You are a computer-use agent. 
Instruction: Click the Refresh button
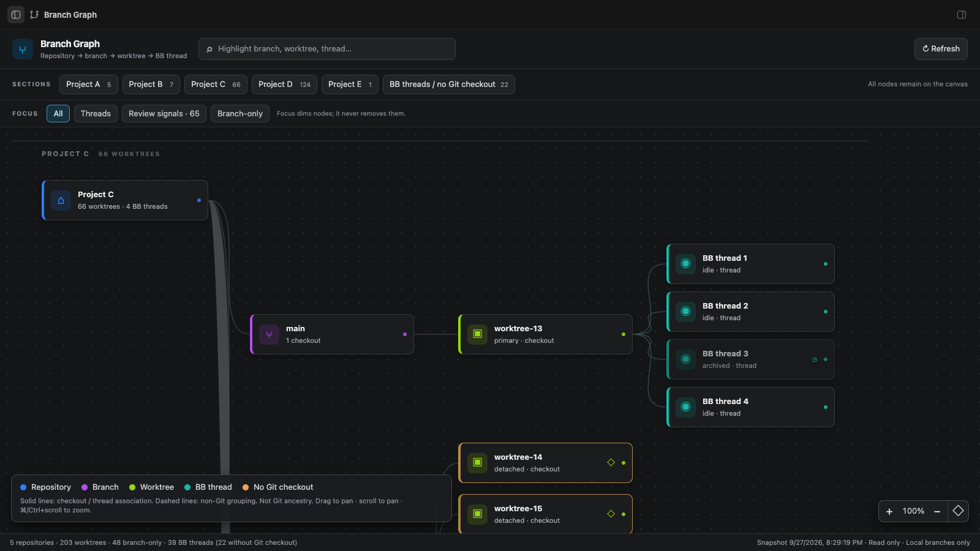941,49
